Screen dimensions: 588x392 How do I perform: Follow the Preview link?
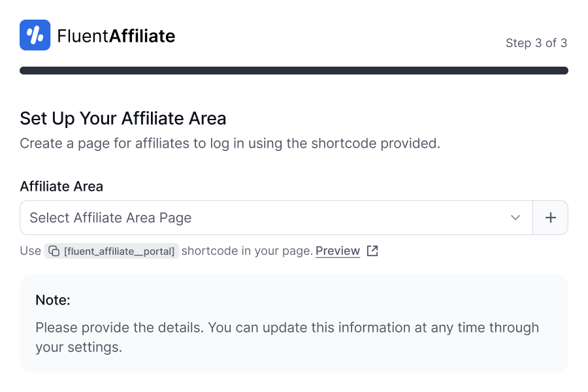pyautogui.click(x=338, y=251)
